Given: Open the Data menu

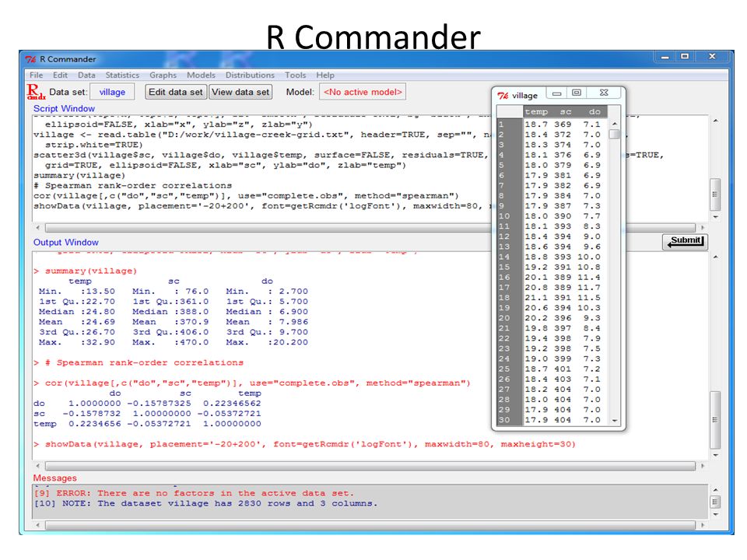Looking at the screenshot, I should [86, 75].
